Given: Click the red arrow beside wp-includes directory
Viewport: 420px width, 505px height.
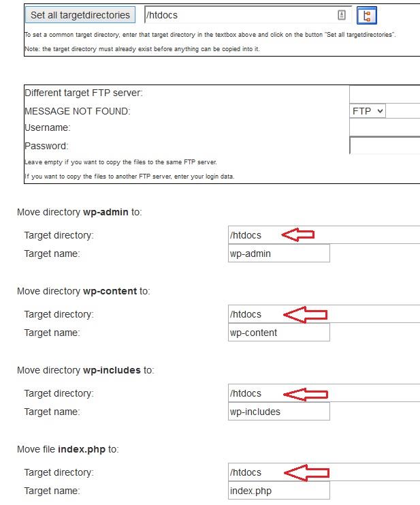Looking at the screenshot, I should (x=305, y=394).
